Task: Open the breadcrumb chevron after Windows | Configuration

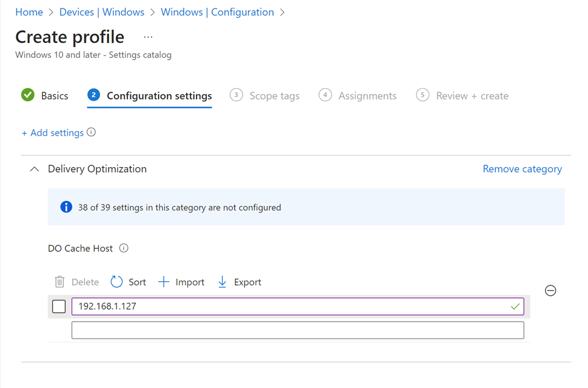Action: click(282, 11)
